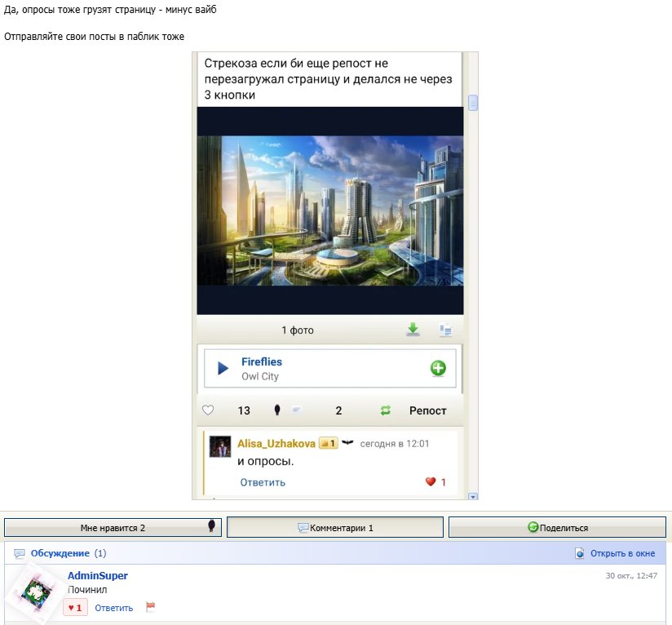The image size is (672, 625).
Task: Add Fireflies with the green plus icon
Action: pos(438,368)
